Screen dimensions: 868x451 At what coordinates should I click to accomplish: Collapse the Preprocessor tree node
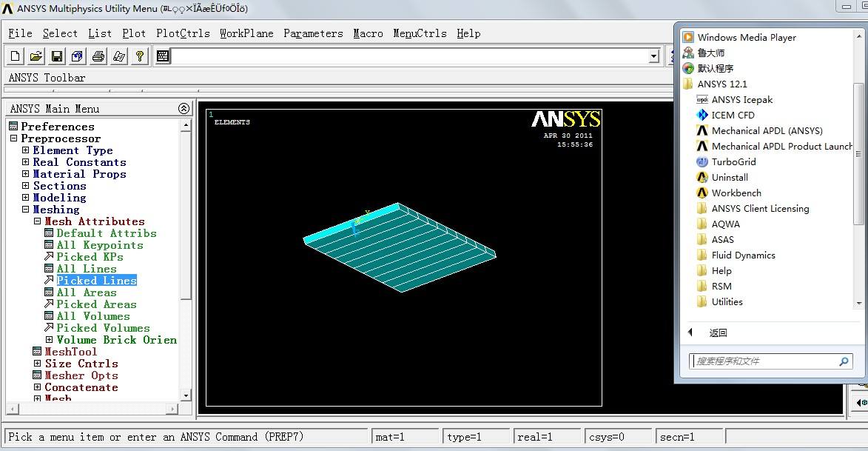(x=14, y=138)
